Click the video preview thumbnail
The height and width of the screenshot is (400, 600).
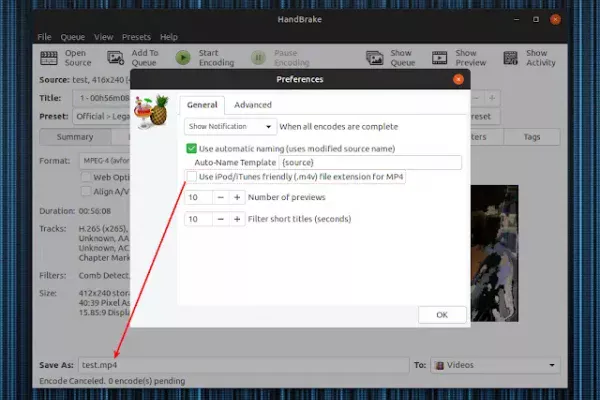(x=494, y=253)
